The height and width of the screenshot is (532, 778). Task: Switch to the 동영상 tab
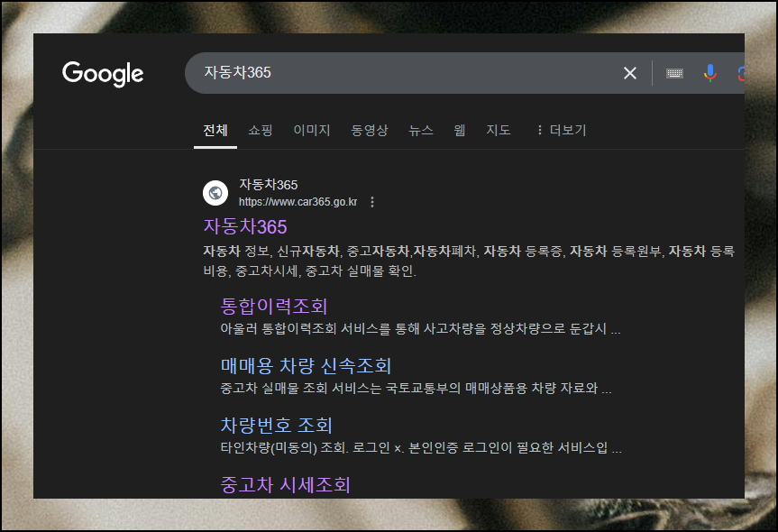click(369, 130)
